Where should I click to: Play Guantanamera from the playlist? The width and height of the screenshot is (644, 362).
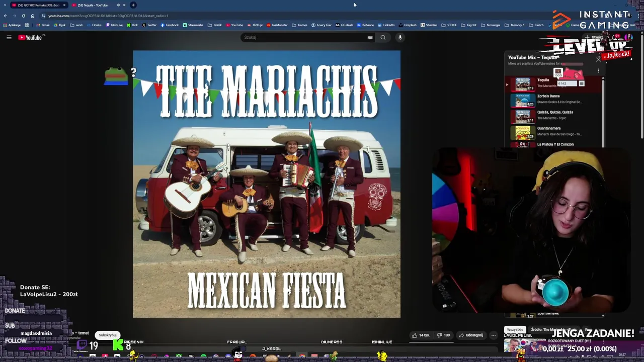553,132
